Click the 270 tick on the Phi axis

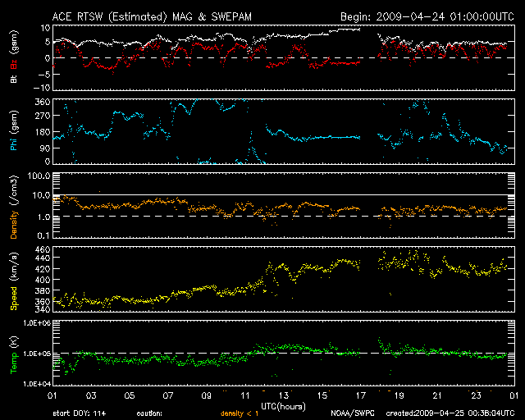point(42,116)
